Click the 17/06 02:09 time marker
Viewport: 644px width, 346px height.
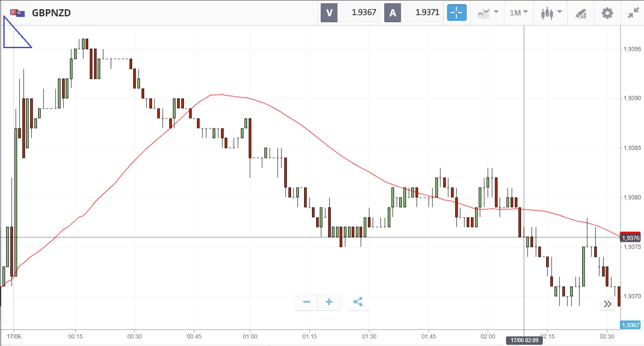524,340
